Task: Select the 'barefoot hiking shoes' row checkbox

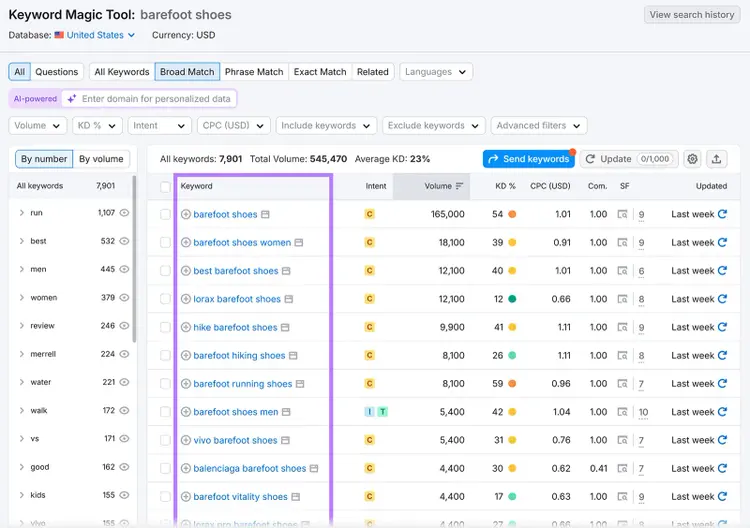Action: tap(165, 355)
